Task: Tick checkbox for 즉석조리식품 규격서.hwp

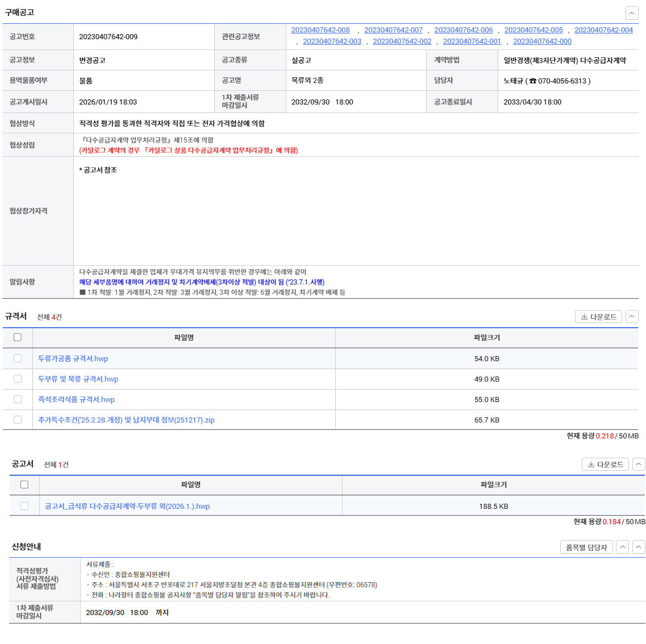Action: pyautogui.click(x=18, y=400)
